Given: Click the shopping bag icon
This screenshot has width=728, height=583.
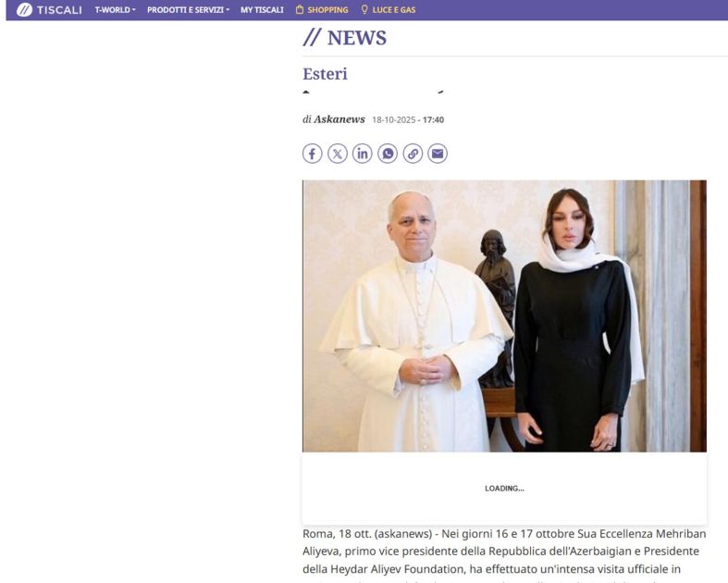Looking at the screenshot, I should pyautogui.click(x=300, y=9).
